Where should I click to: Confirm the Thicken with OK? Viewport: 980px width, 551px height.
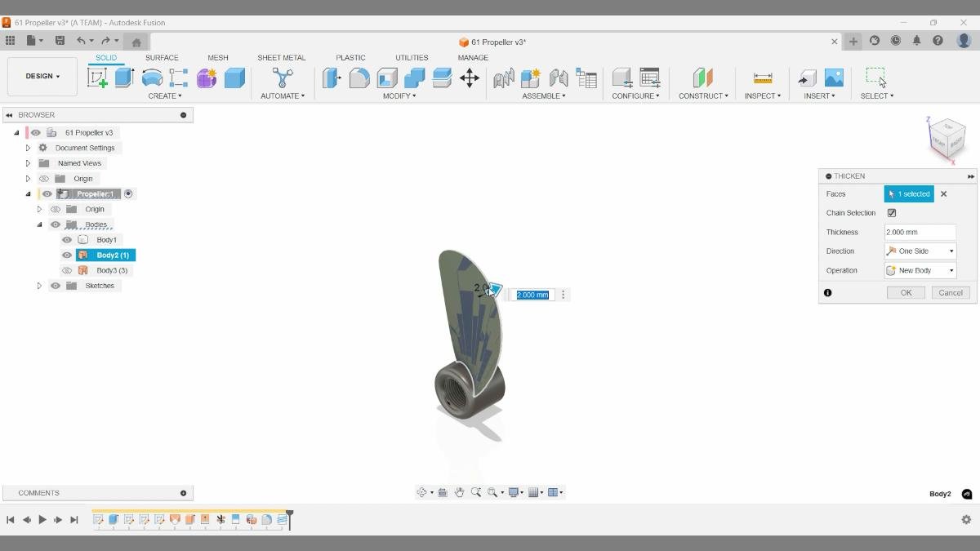click(905, 292)
